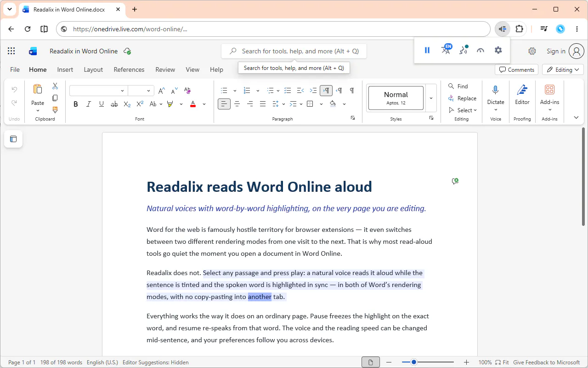Switch to the Insert tab
Viewport: 588px width, 368px height.
coord(65,69)
